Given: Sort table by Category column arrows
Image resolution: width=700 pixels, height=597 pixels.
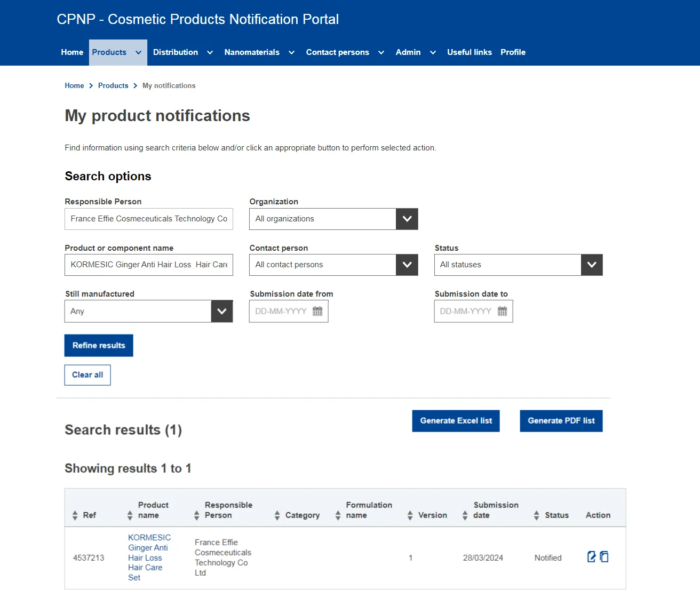Looking at the screenshot, I should [x=277, y=515].
